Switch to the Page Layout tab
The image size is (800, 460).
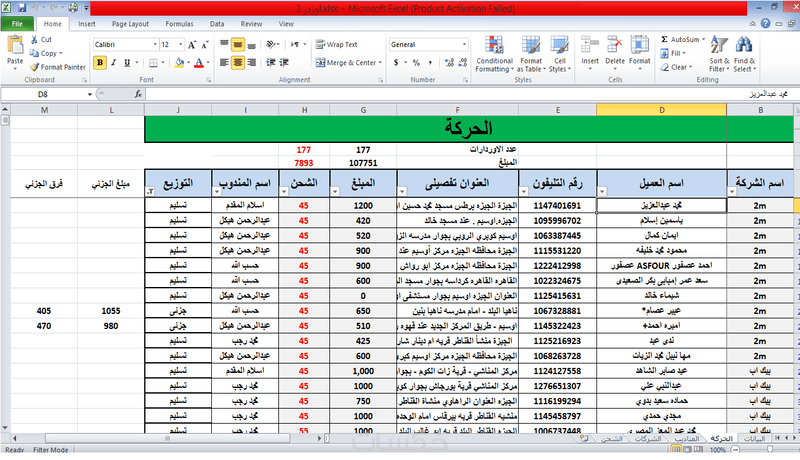click(130, 24)
